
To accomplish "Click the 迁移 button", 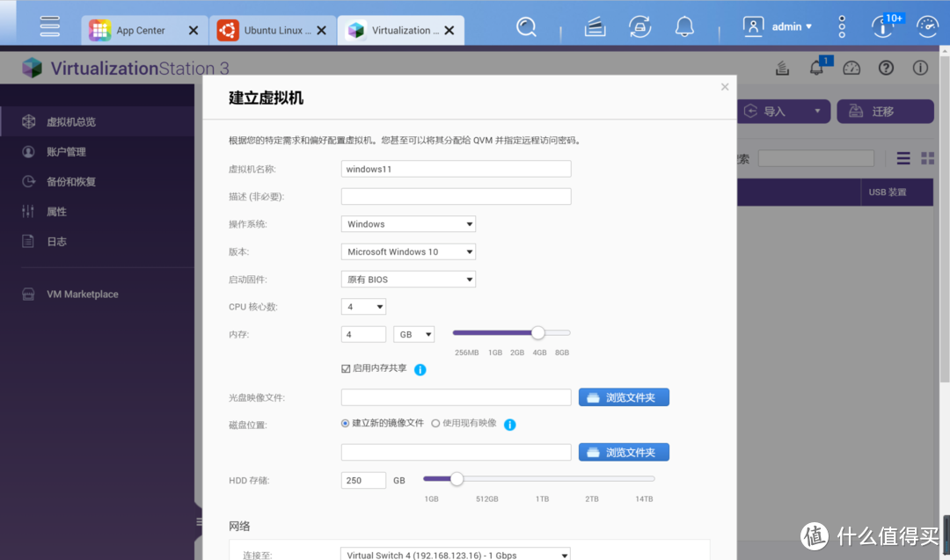I will pyautogui.click(x=885, y=112).
